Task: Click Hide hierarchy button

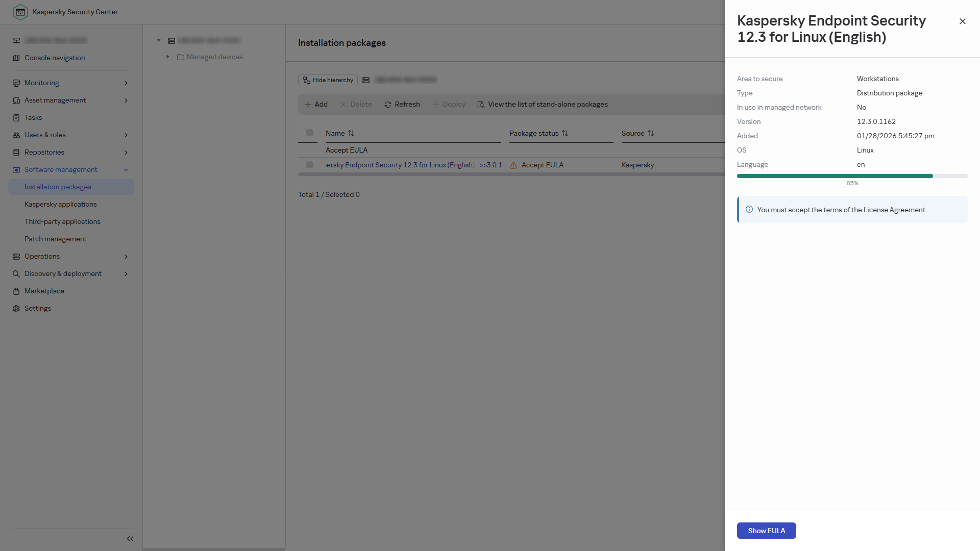Action: pyautogui.click(x=328, y=80)
